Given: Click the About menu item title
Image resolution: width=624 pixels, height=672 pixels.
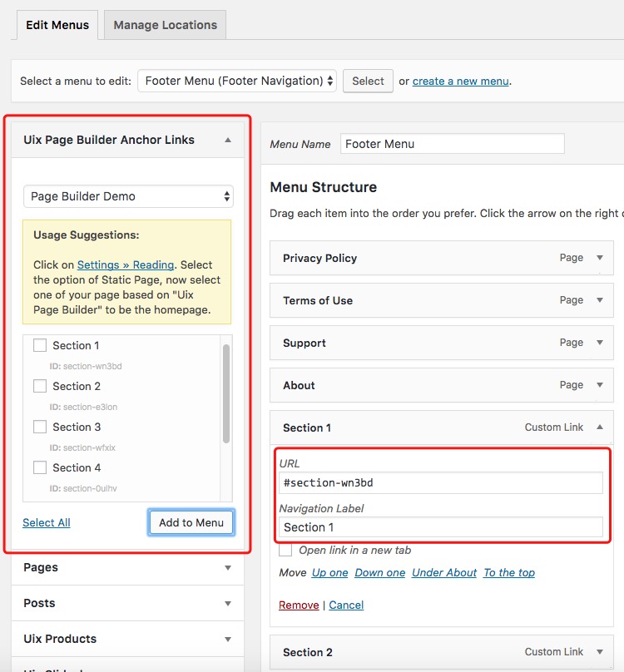Looking at the screenshot, I should pyautogui.click(x=299, y=385).
